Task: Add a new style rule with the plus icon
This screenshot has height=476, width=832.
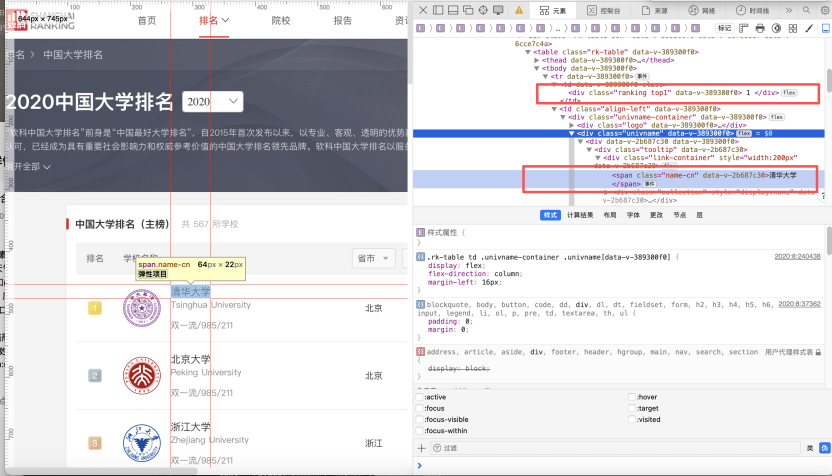Action: (x=421, y=448)
